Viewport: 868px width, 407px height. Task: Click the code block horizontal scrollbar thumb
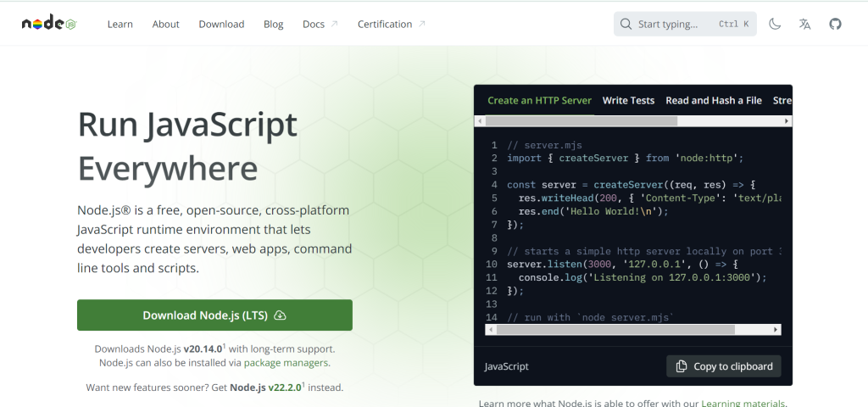click(615, 330)
